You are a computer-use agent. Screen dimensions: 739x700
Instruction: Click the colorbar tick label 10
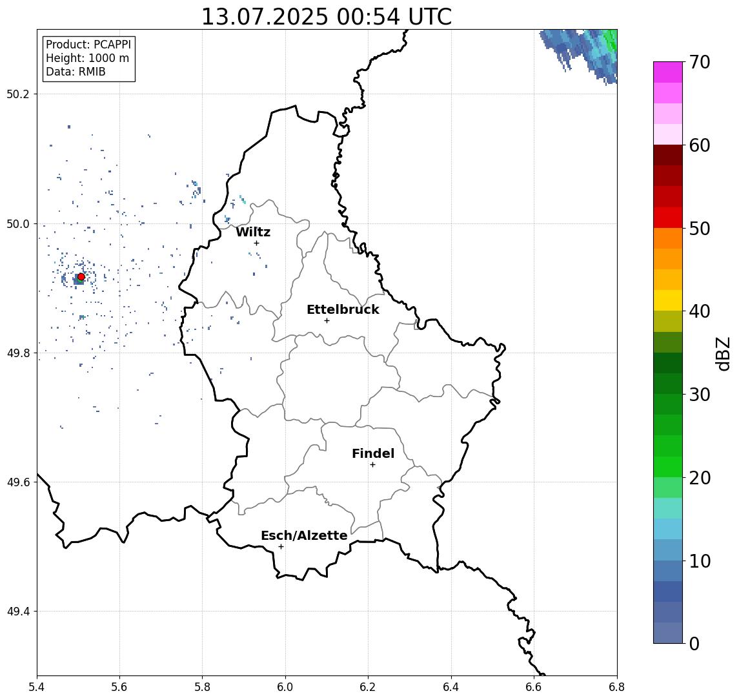(700, 561)
